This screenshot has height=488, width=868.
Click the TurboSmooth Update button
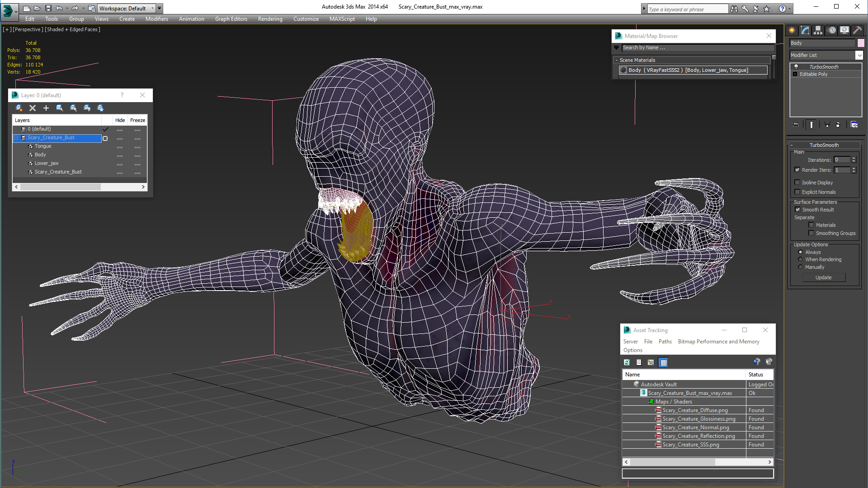coord(823,277)
